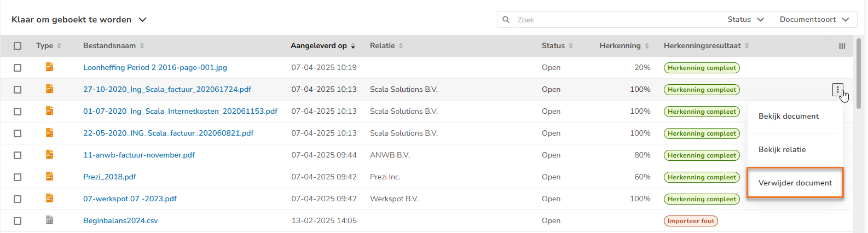Viewport: 868px width, 233px height.
Task: Expand the Status filter dropdown
Action: [x=745, y=20]
